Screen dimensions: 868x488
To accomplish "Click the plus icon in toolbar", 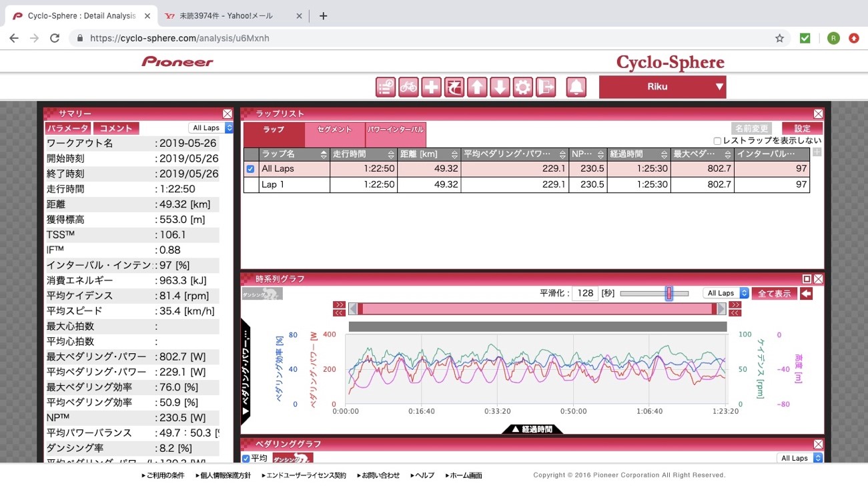I will tap(431, 87).
